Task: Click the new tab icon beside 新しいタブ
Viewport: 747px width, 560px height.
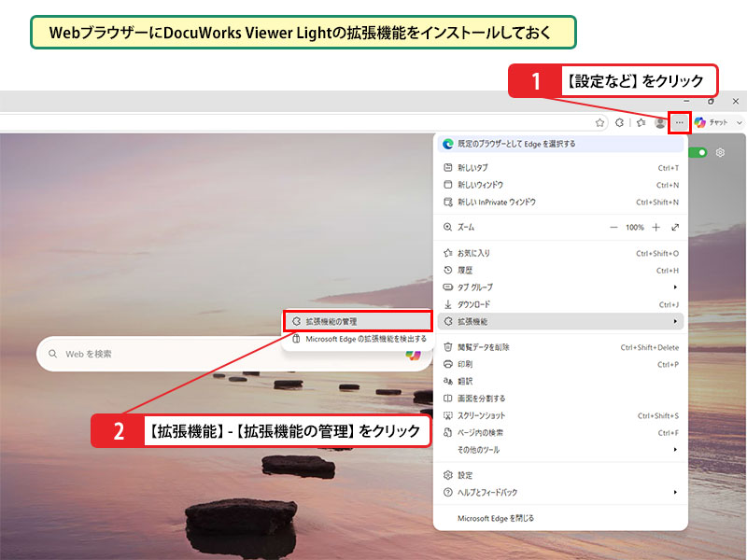Action: 448,168
